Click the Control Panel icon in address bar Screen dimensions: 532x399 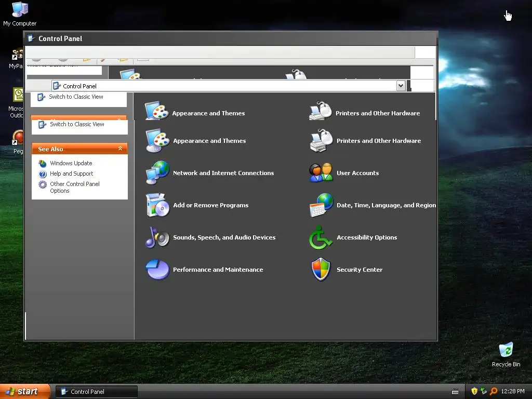click(57, 86)
